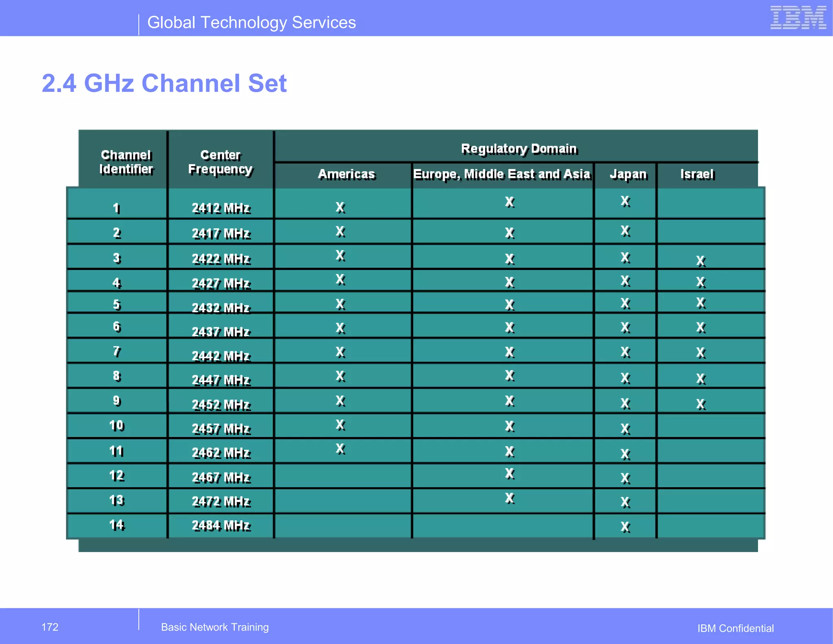833x644 pixels.
Task: Click the Europe X mark for channel 1
Action: tap(510, 202)
